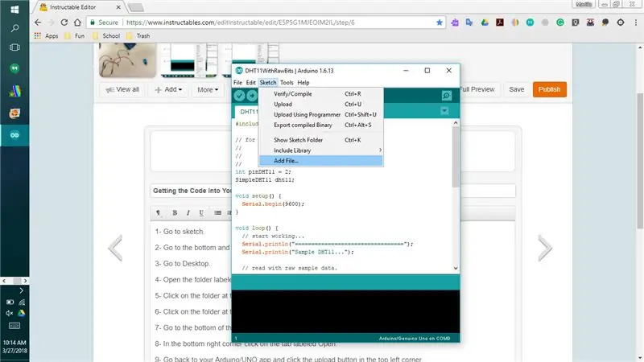
Task: Select Upload Using Programmer
Action: tap(321, 114)
